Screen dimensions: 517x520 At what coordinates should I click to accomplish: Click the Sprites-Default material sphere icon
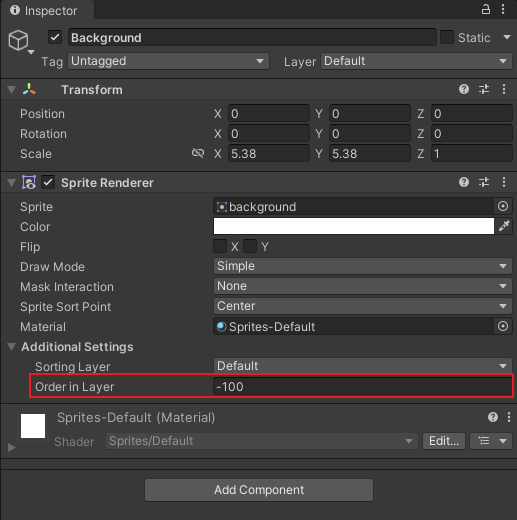(x=221, y=326)
